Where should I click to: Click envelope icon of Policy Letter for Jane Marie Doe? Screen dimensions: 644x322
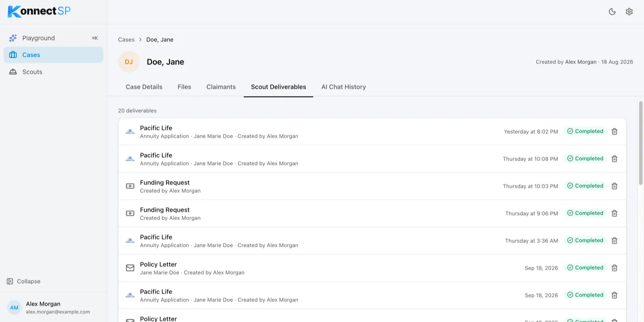point(130,268)
